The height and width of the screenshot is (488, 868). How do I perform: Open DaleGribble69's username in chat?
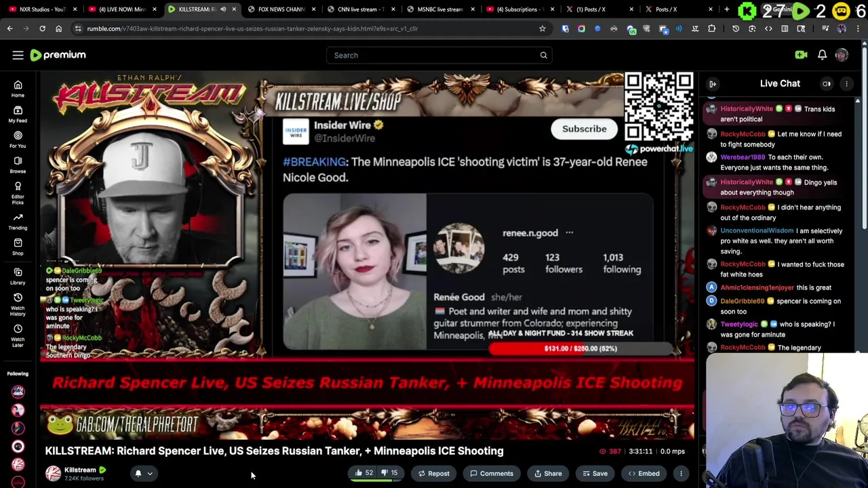pyautogui.click(x=742, y=301)
